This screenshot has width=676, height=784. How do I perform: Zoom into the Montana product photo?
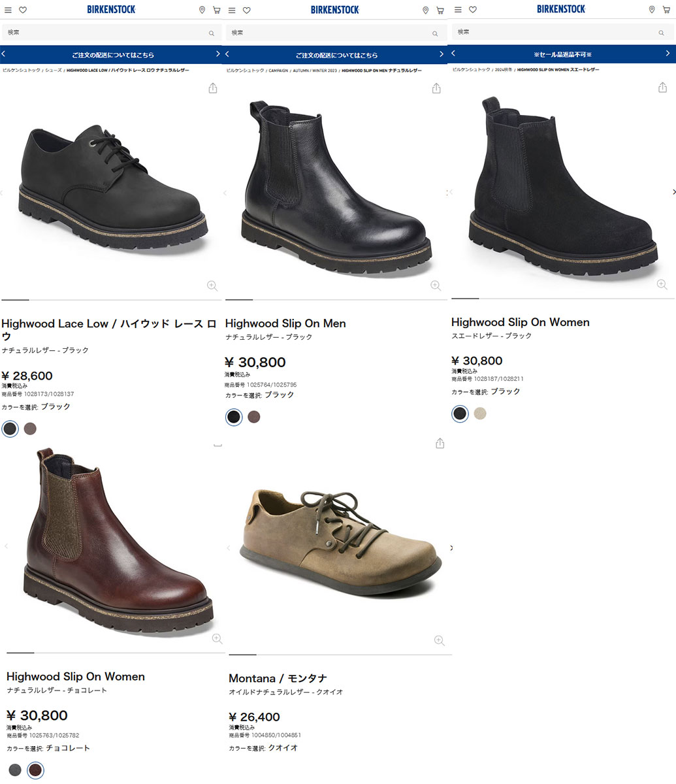tap(439, 641)
